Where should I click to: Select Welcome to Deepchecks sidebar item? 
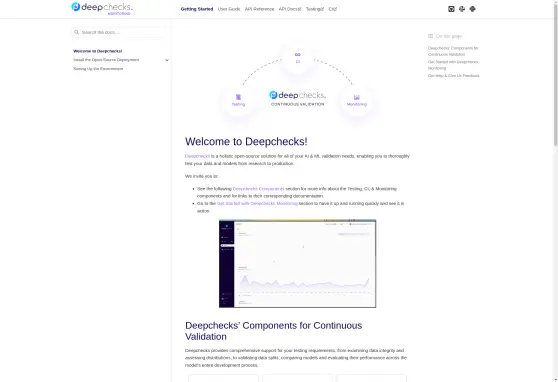[98, 51]
